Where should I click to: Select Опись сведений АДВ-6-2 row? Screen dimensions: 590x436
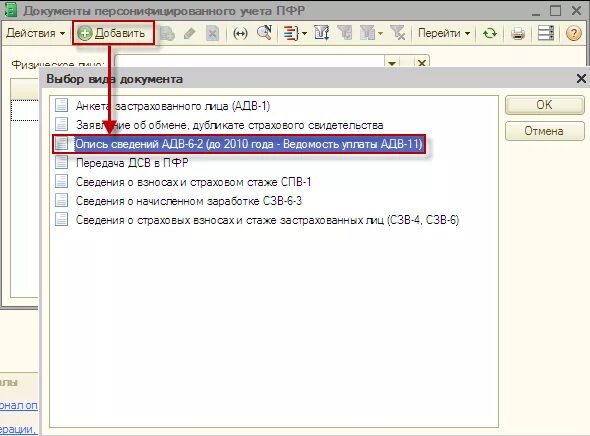[239, 144]
